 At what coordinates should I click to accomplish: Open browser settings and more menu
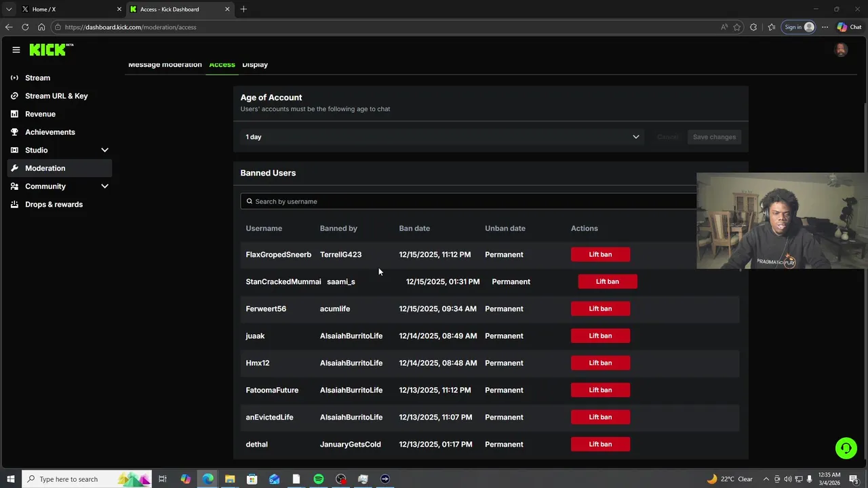[x=825, y=27]
